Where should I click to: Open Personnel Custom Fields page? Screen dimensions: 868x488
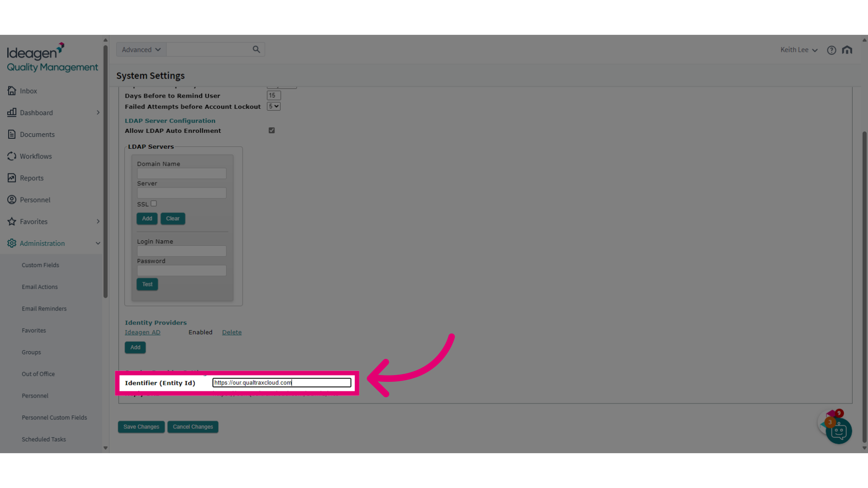pyautogui.click(x=54, y=418)
